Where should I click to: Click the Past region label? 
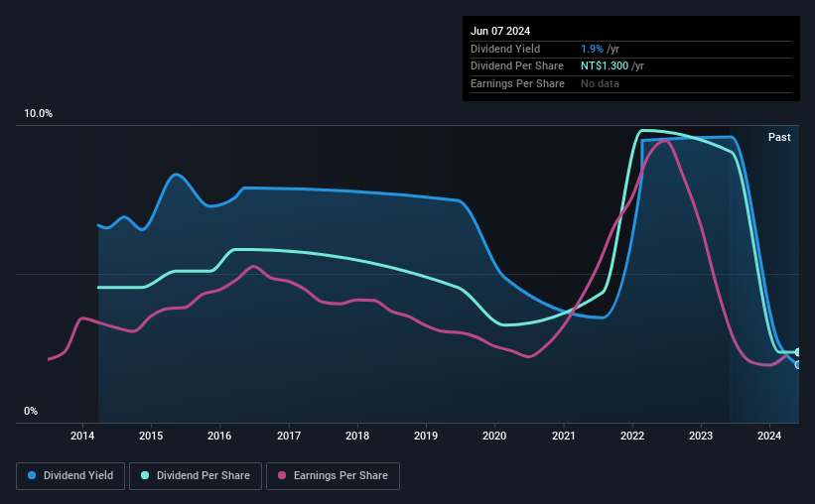779,137
